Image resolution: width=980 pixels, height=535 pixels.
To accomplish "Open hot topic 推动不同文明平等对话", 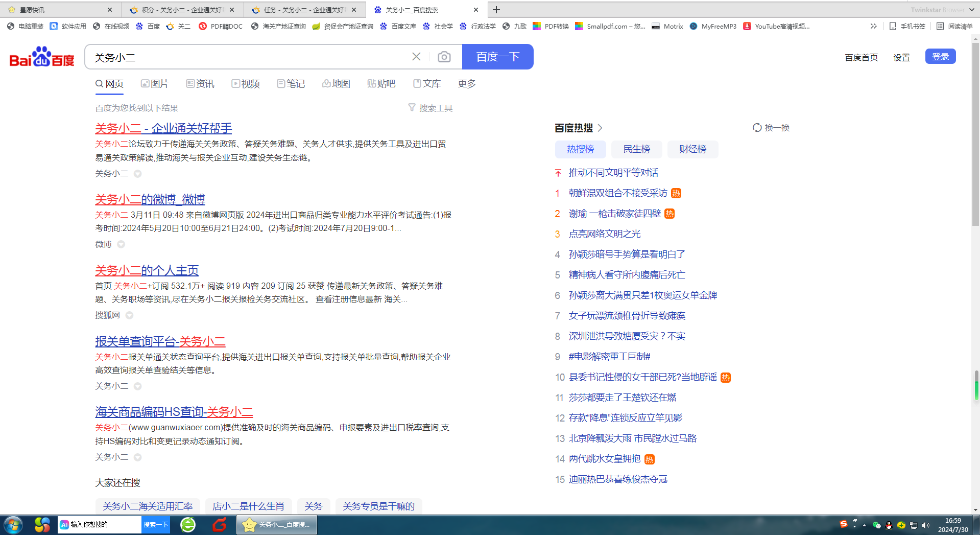I will (x=613, y=173).
